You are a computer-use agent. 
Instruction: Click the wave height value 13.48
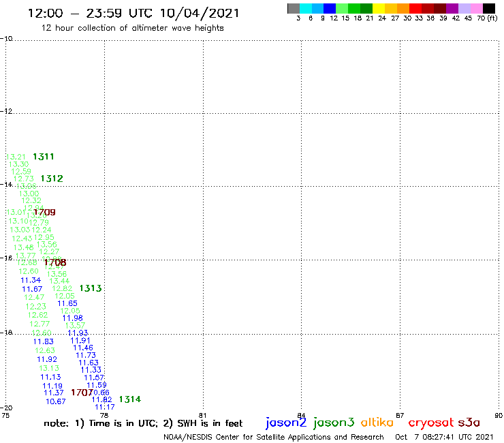coord(24,247)
